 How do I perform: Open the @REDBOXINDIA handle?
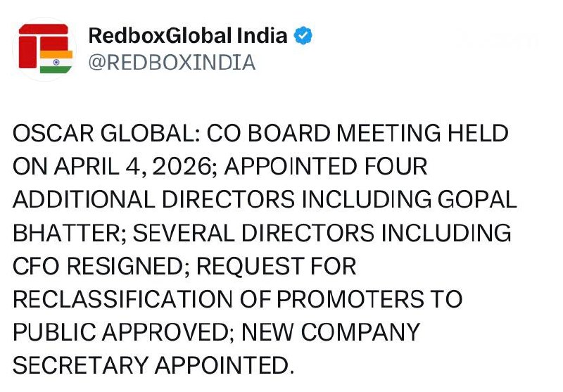click(x=171, y=63)
